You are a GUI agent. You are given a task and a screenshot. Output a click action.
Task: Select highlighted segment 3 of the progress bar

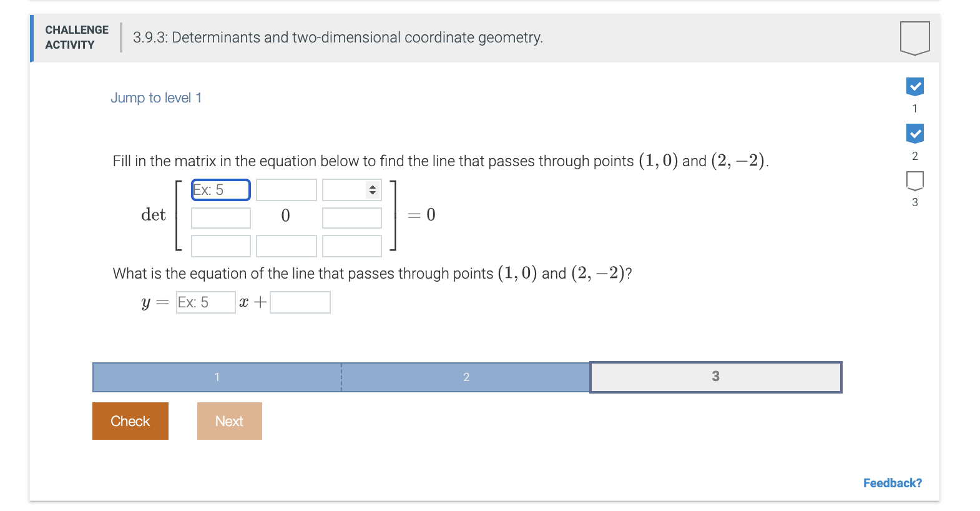tap(715, 377)
